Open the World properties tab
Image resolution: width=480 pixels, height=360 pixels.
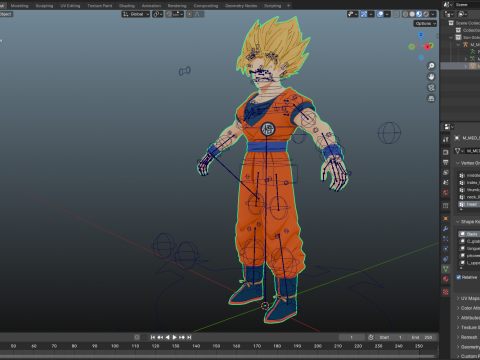(x=446, y=192)
